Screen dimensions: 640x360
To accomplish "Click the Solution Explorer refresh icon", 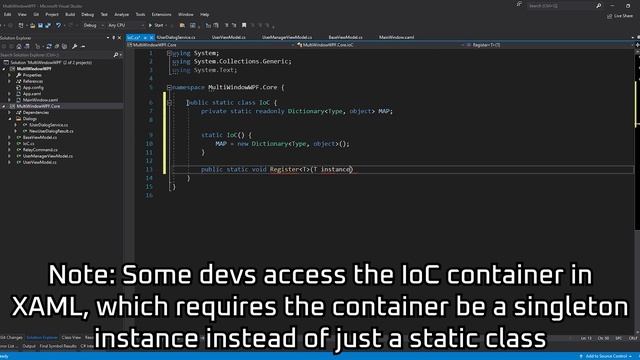I will [49, 47].
